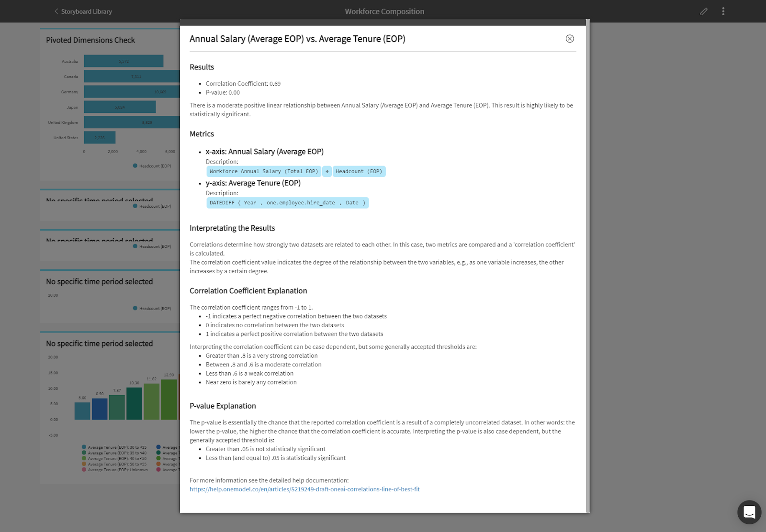Select the Canada bar in the background chart

point(132,77)
